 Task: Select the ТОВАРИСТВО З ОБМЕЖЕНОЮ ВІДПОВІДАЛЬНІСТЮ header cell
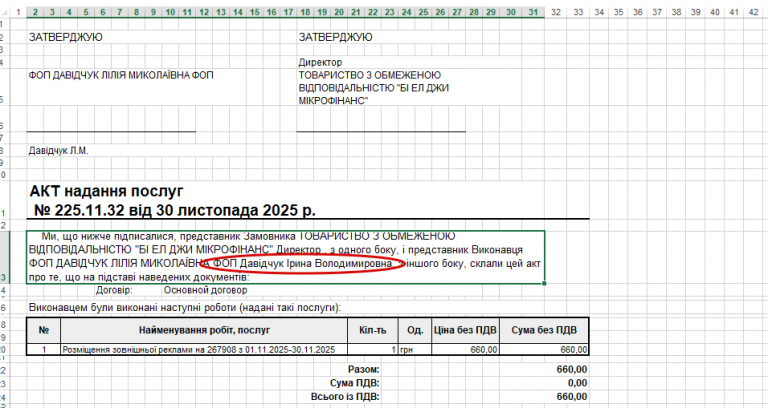coord(374,88)
